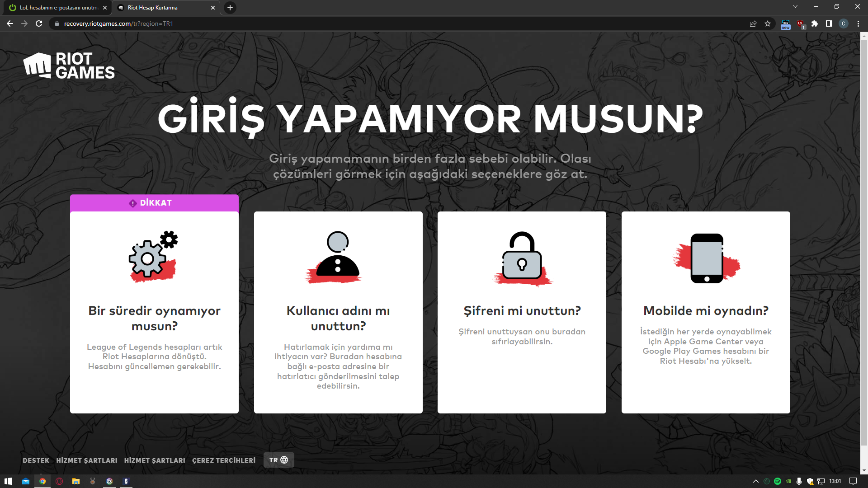Open the DESTEK footer link
This screenshot has width=868, height=488.
pos(36,460)
